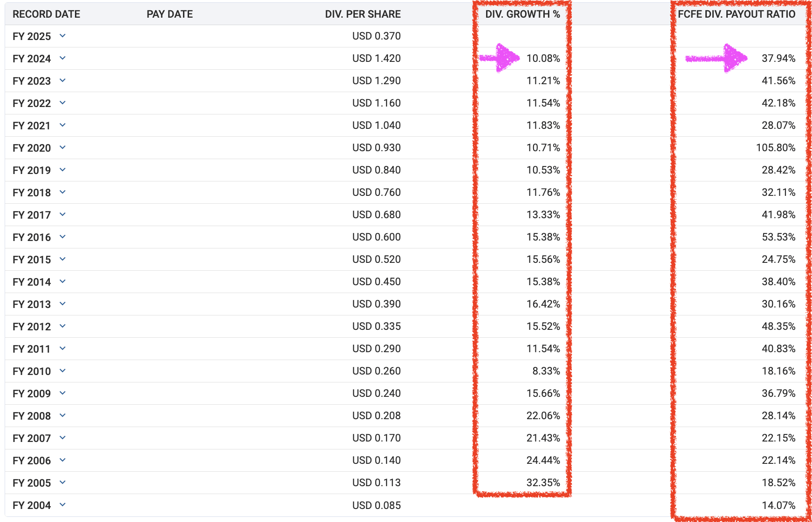Expand the FY 2008 row chevron

[62, 415]
